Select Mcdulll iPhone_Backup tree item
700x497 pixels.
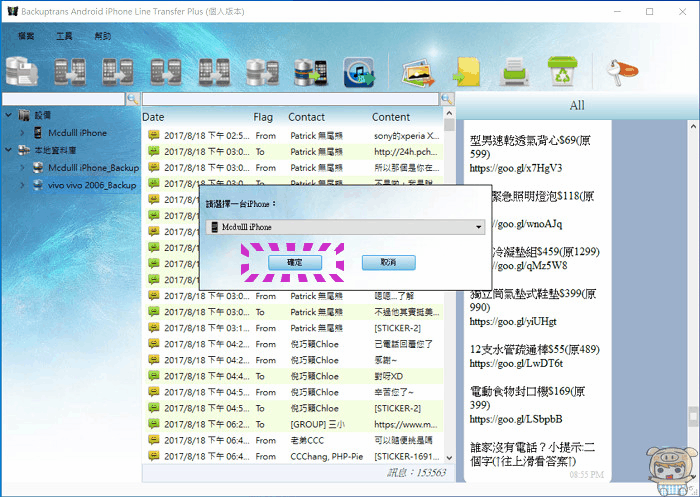93,167
